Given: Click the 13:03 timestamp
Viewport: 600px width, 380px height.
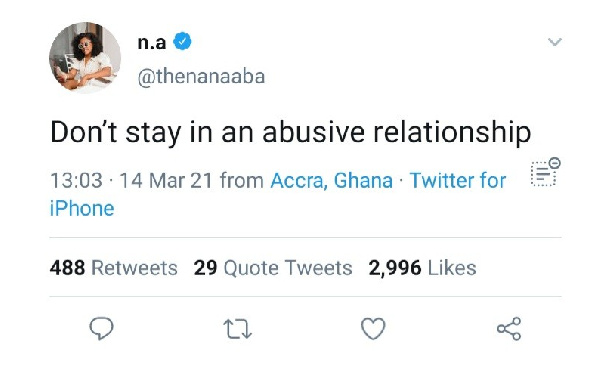Looking at the screenshot, I should click(x=77, y=181).
